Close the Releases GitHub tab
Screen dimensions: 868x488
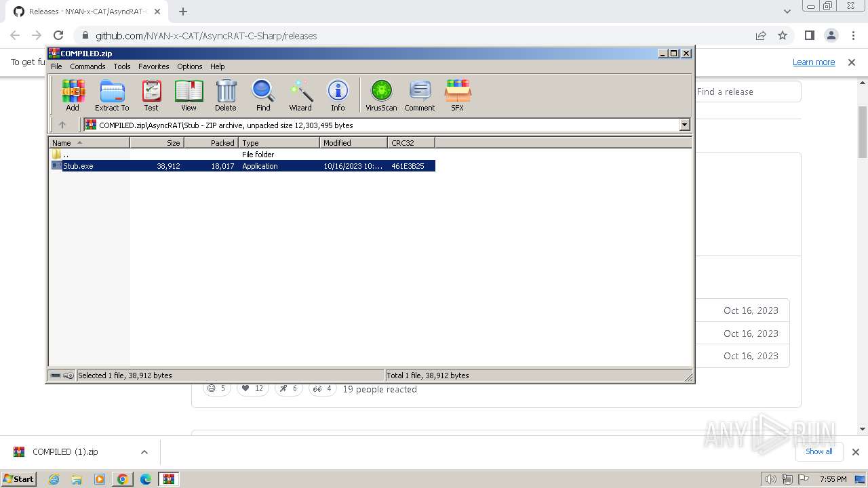coord(157,12)
